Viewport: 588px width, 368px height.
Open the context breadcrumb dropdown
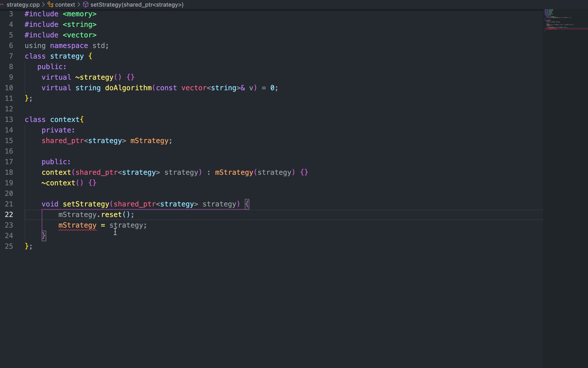click(65, 5)
